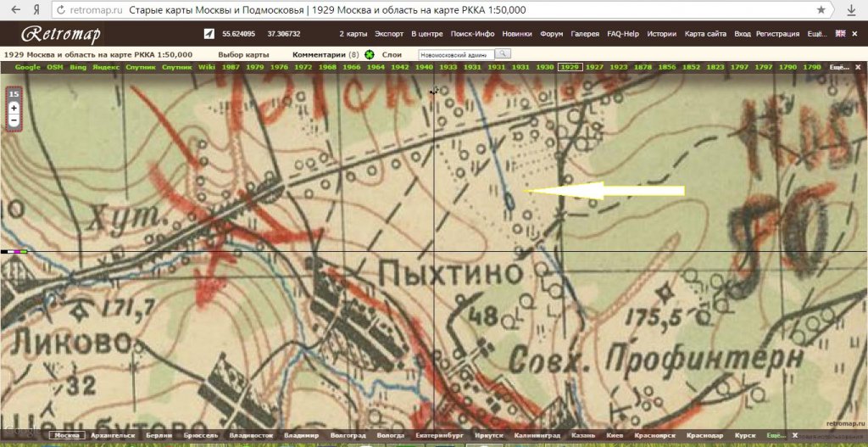The height and width of the screenshot is (447, 868).
Task: Click the 'Регистрация' link
Action: [x=778, y=34]
